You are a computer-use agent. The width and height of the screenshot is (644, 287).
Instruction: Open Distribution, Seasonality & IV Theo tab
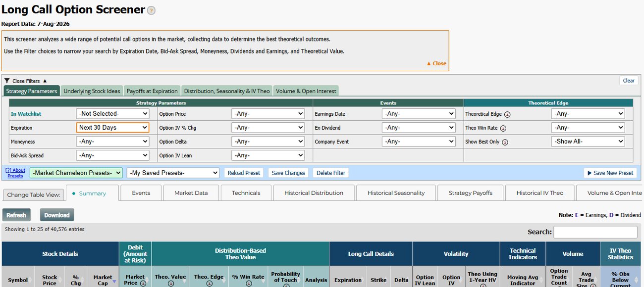pyautogui.click(x=226, y=91)
